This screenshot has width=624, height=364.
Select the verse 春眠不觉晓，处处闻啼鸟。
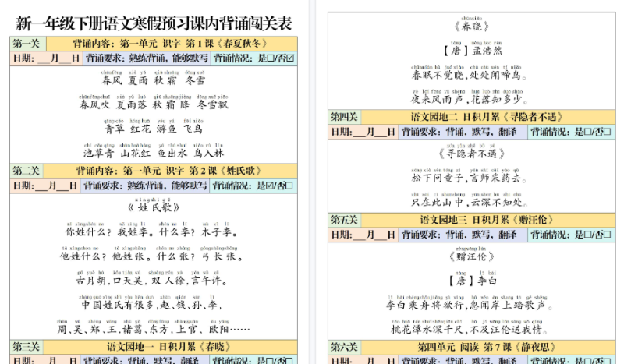(x=470, y=75)
